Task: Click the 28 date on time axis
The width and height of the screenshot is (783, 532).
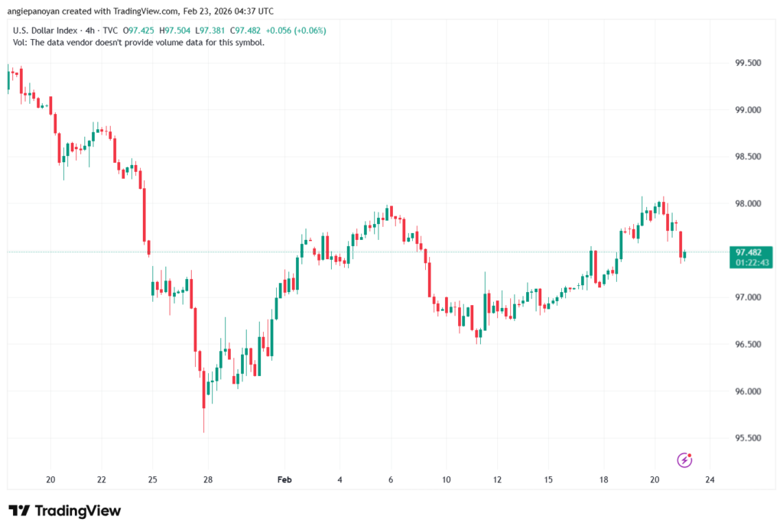Action: [208, 479]
